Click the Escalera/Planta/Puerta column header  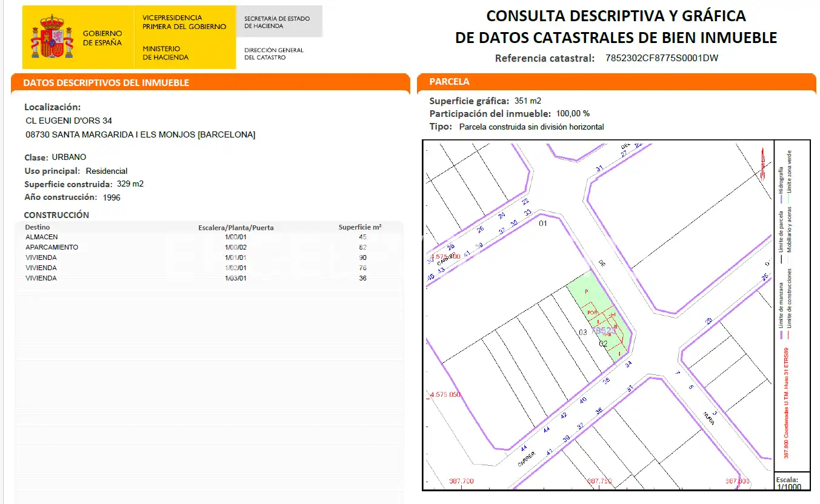pyautogui.click(x=236, y=228)
